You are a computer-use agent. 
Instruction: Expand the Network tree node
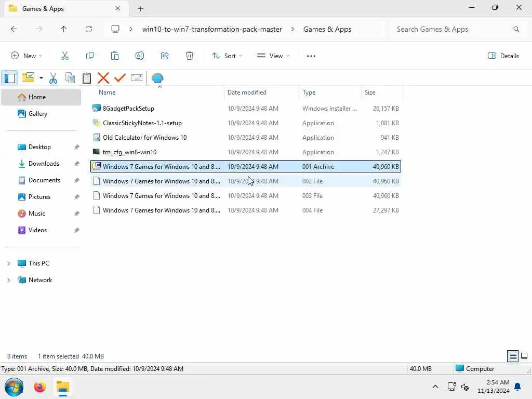8,280
